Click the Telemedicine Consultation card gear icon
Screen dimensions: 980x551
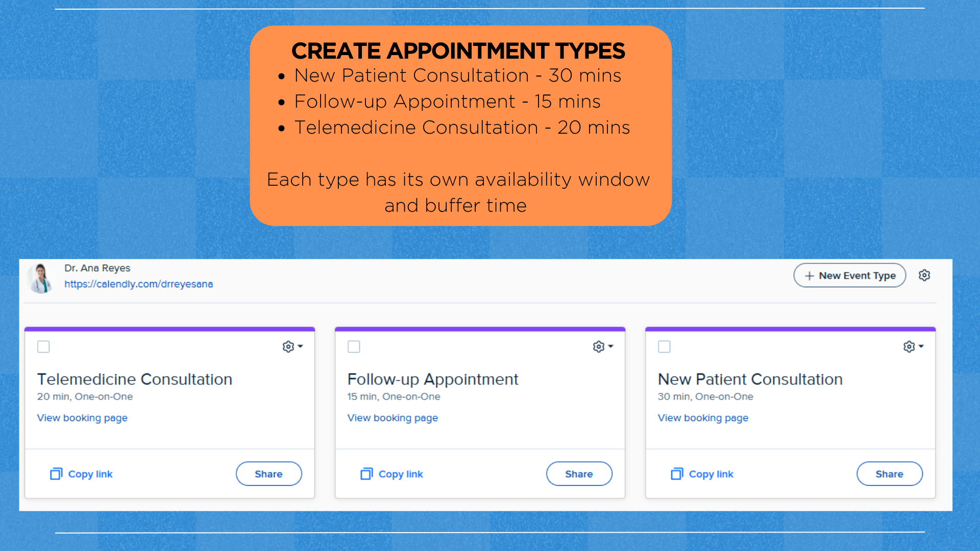coord(288,347)
